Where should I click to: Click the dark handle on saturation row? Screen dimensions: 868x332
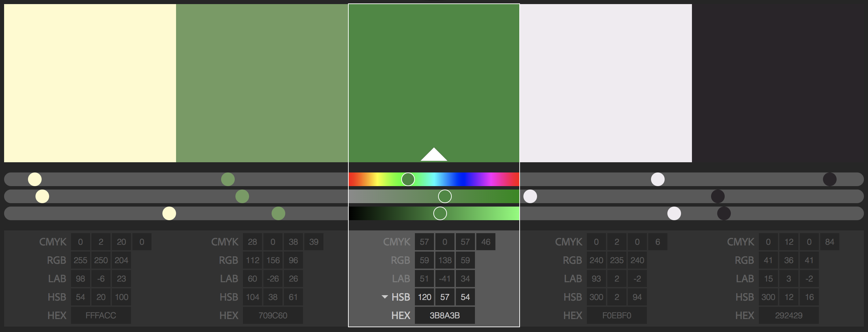718,196
